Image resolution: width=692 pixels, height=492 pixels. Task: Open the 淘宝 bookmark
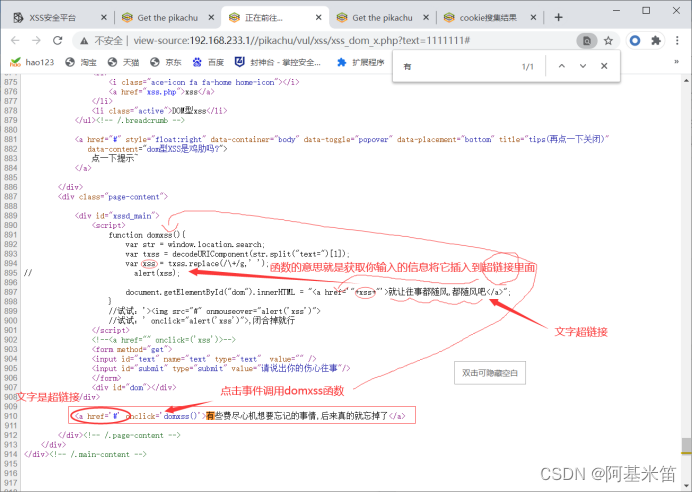tap(81, 62)
